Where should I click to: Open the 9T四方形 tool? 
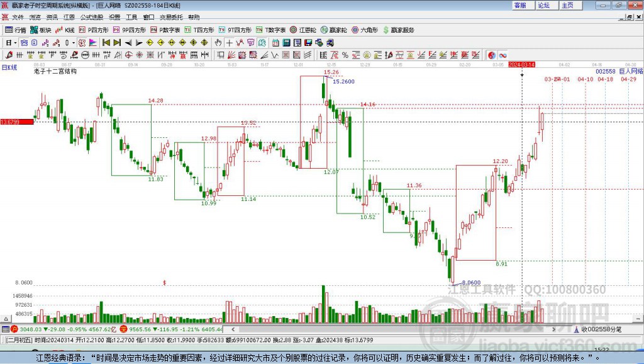pos(235,30)
